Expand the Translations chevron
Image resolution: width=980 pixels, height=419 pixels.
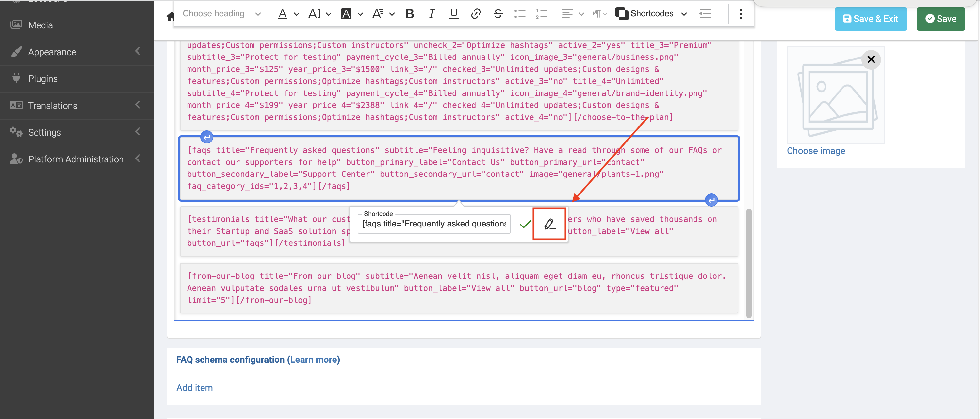(x=138, y=105)
